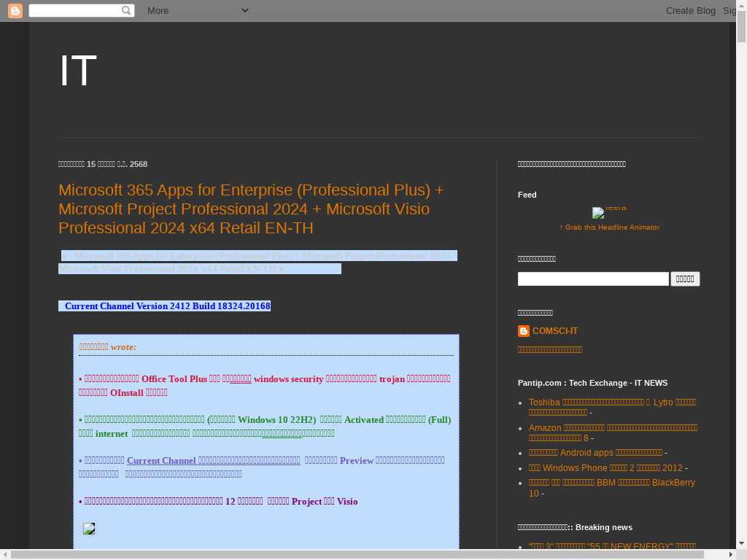The image size is (747, 560).
Task: Open the 55 NEW ENERGY breaking news link
Action: [612, 546]
